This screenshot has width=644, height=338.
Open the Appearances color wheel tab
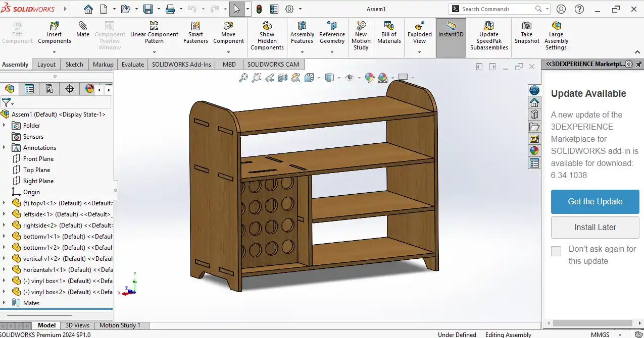(x=89, y=89)
